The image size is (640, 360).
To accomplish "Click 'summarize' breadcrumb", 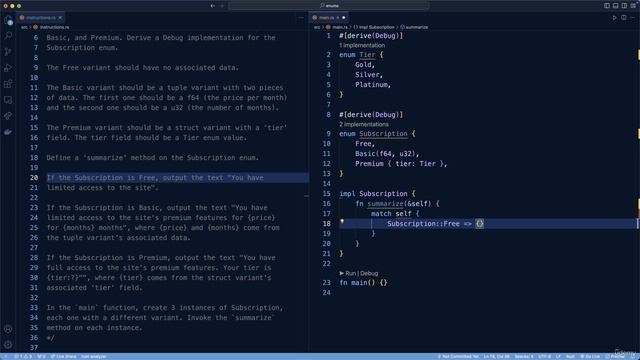I will (x=416, y=27).
